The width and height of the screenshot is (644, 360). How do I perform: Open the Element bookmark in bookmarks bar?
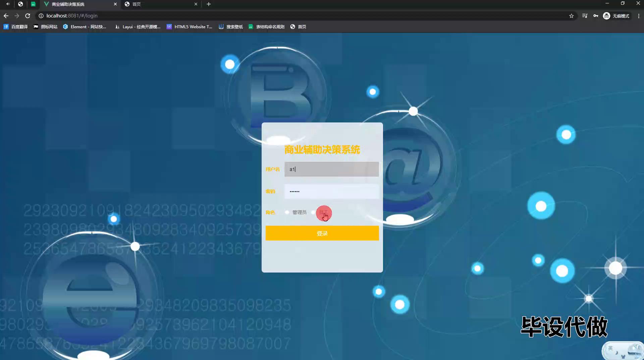pyautogui.click(x=85, y=27)
